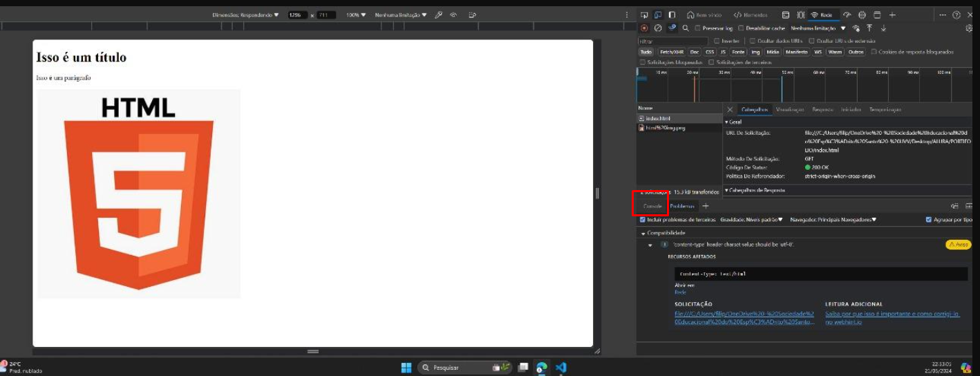Select the html img.png request row
Viewport: 980px width, 376px height.
pyautogui.click(x=679, y=128)
